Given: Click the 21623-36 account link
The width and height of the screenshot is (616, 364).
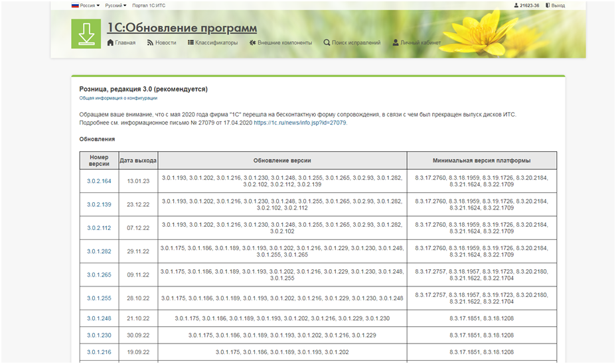Looking at the screenshot, I should (529, 5).
